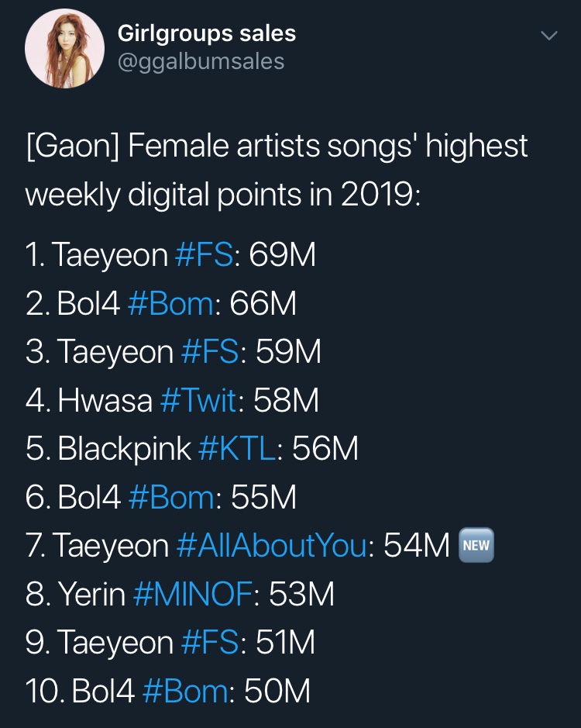Tap the NEW emoji badge
This screenshot has height=728, width=581.
tap(476, 545)
